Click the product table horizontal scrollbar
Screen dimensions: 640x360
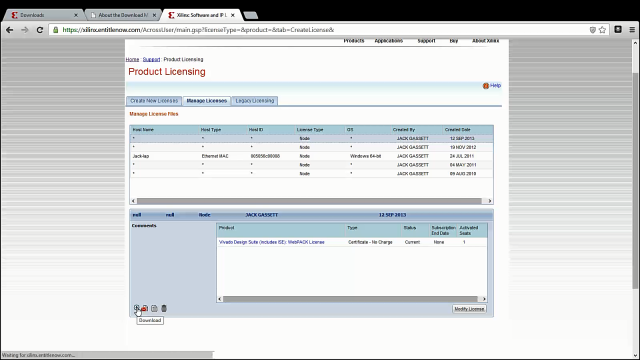click(350, 299)
